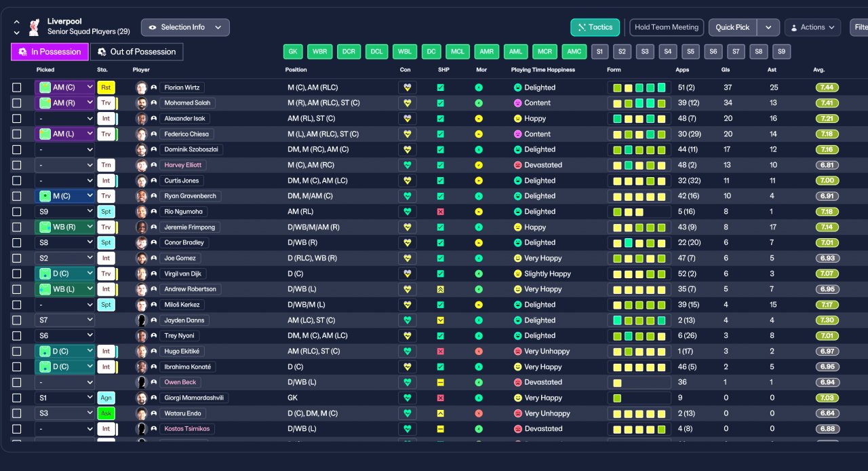
Task: Tick the checkbox for Harvey Elliott
Action: click(x=17, y=165)
